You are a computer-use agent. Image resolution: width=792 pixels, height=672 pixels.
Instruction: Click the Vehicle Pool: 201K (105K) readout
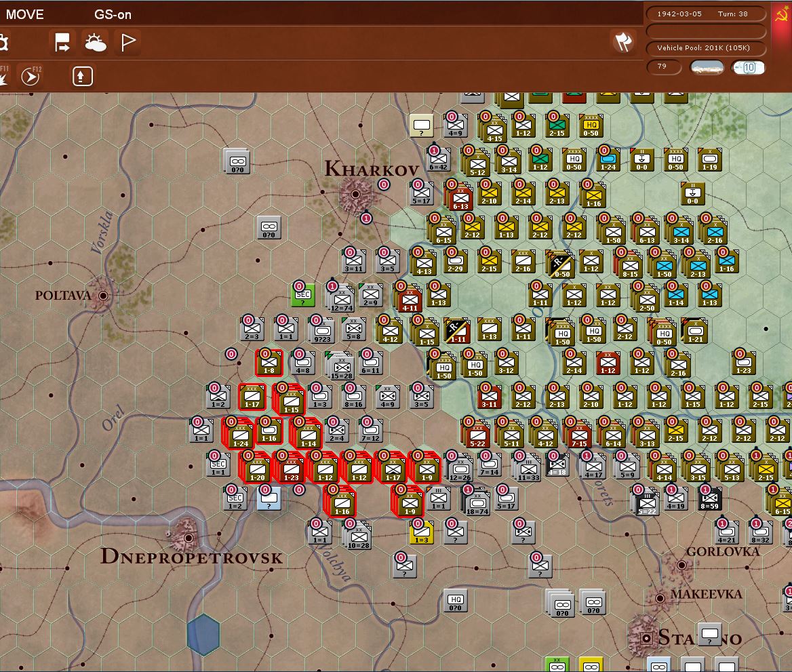(x=705, y=47)
